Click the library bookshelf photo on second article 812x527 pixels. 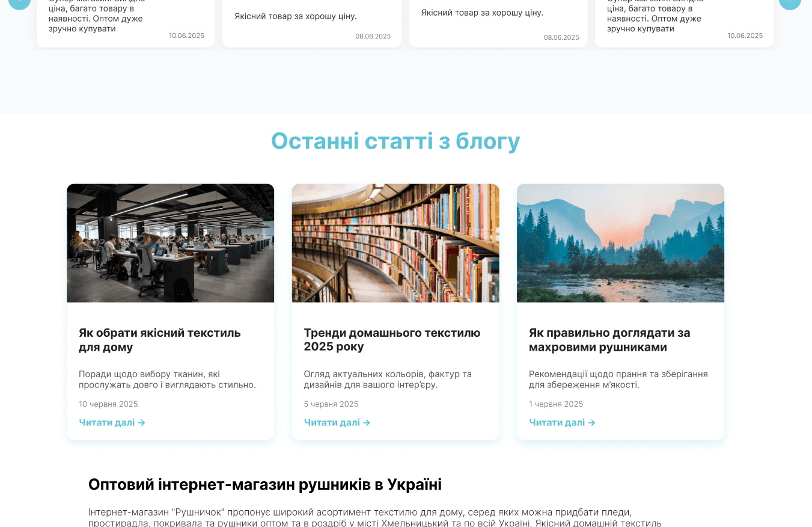click(x=395, y=243)
